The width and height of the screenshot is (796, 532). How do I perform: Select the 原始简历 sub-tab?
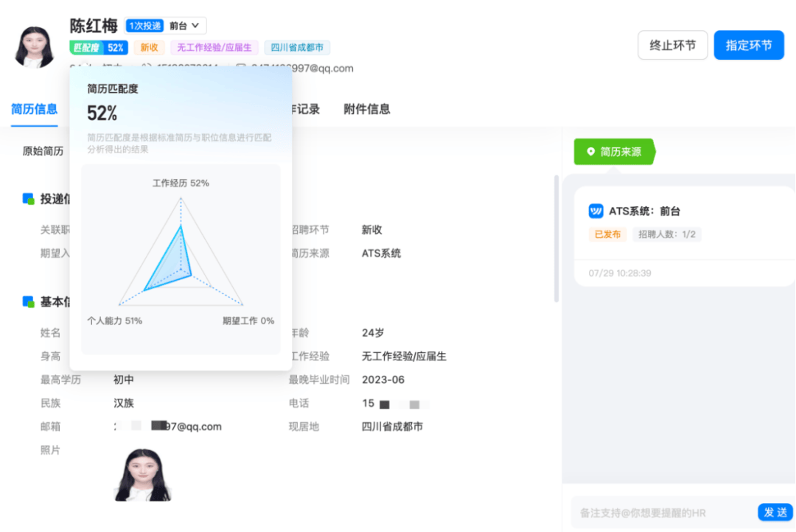click(43, 151)
